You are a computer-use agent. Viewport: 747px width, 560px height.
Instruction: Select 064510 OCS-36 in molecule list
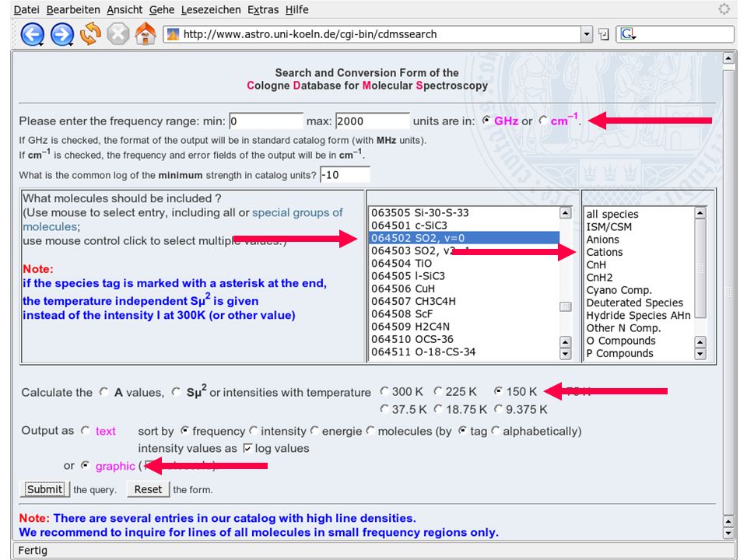pyautogui.click(x=464, y=339)
